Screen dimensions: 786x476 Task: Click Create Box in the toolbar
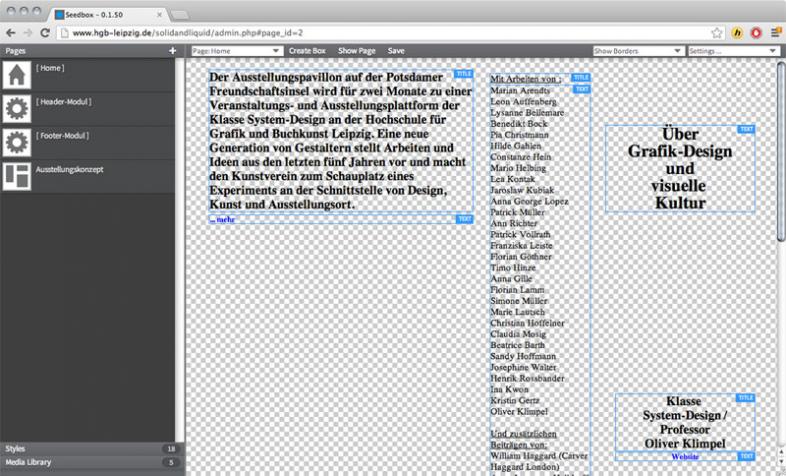pyautogui.click(x=307, y=50)
